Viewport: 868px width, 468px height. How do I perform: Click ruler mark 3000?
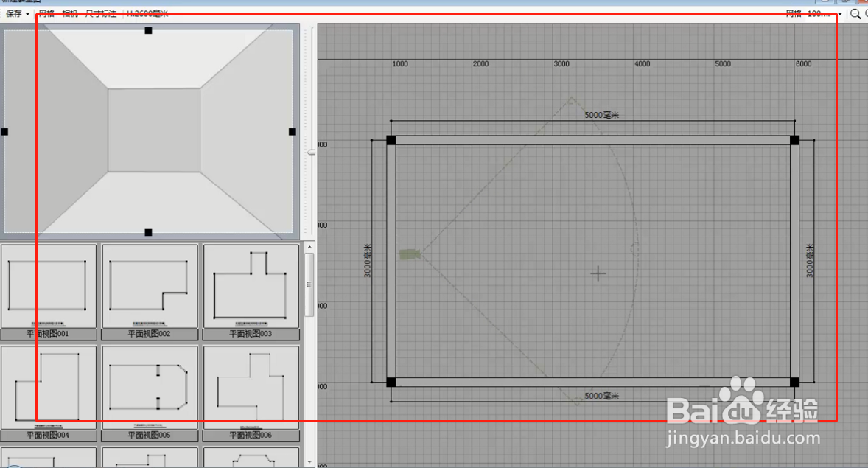click(x=561, y=63)
